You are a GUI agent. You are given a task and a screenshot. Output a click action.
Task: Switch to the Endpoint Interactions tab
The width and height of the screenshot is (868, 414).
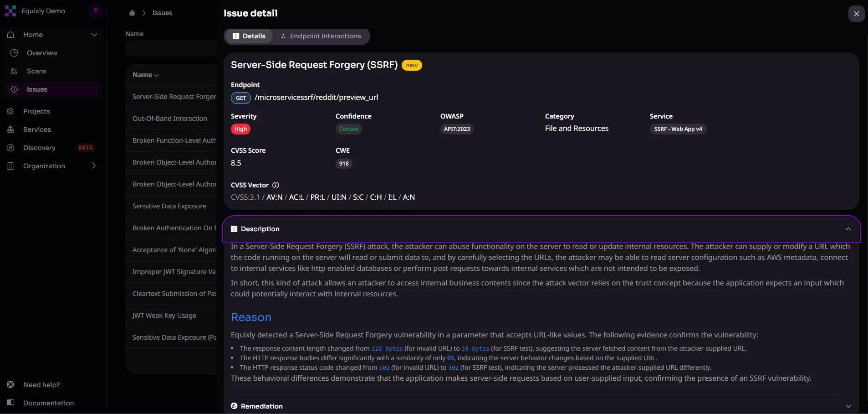(321, 36)
